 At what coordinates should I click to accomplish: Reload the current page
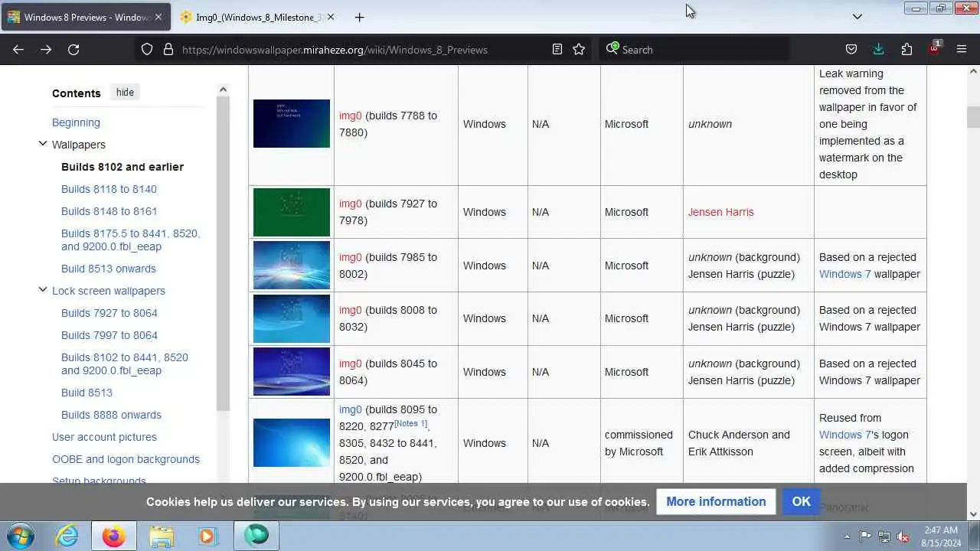[73, 49]
